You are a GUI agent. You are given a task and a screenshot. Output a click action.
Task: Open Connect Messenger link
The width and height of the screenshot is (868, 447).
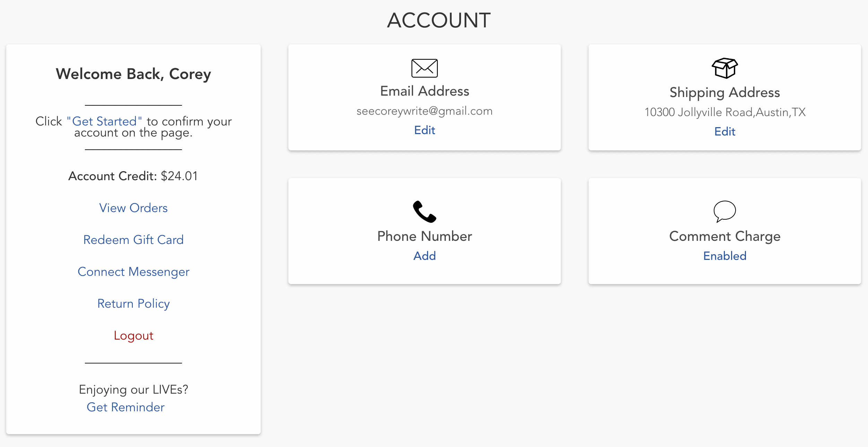tap(133, 272)
